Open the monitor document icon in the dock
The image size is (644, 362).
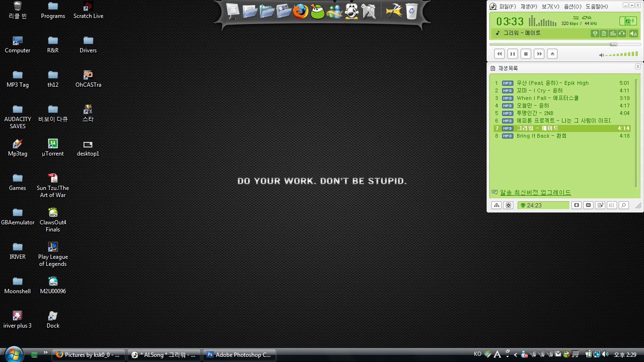(232, 11)
